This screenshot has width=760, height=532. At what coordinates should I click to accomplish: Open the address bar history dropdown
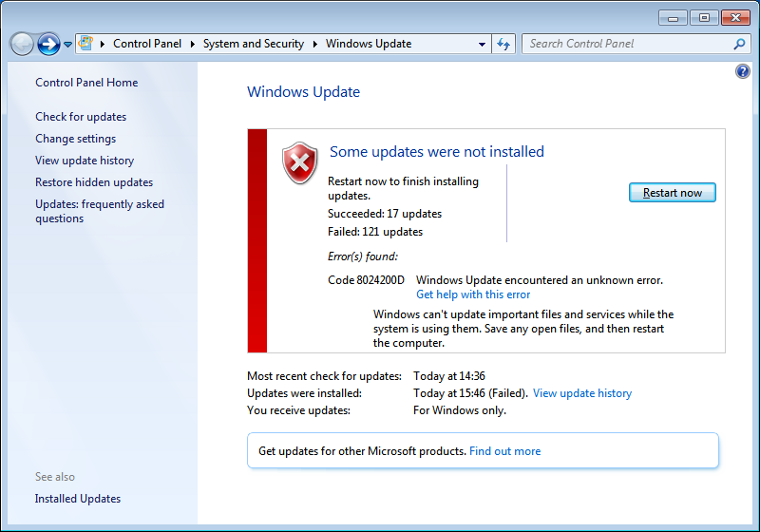tap(482, 44)
